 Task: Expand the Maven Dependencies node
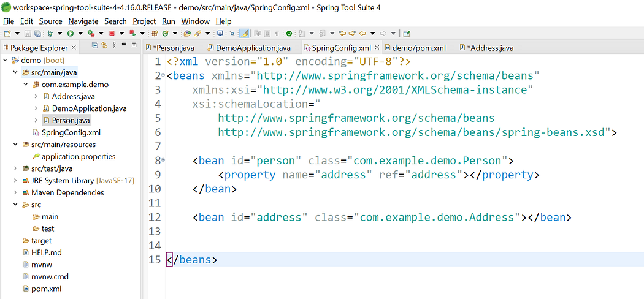pos(15,192)
